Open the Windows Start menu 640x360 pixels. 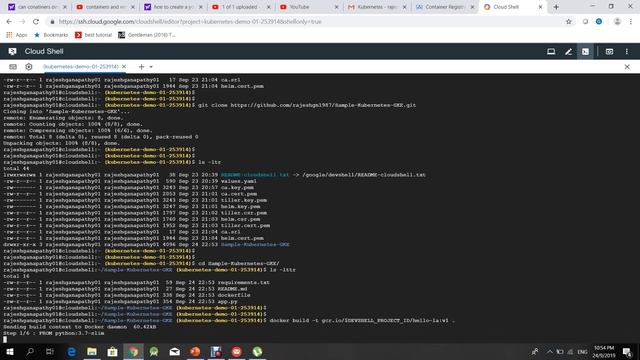point(9,351)
